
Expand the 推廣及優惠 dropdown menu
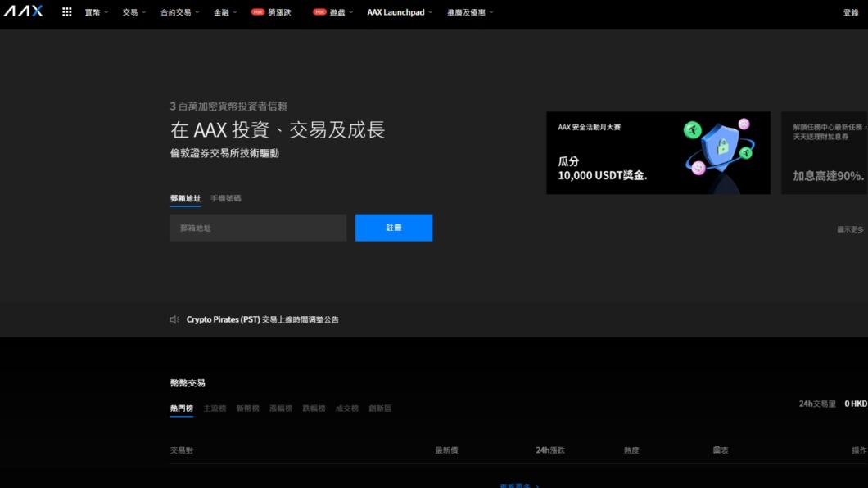coord(470,12)
